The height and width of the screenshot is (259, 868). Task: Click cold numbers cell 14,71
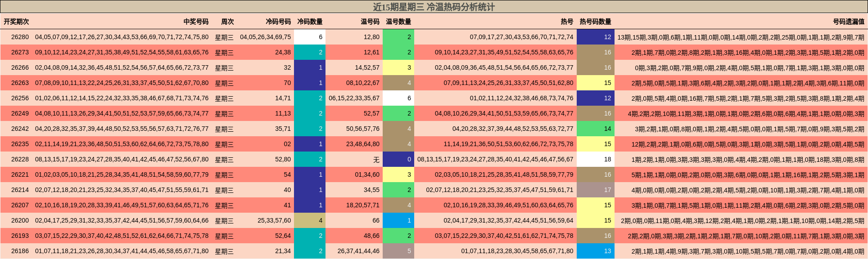click(x=283, y=98)
